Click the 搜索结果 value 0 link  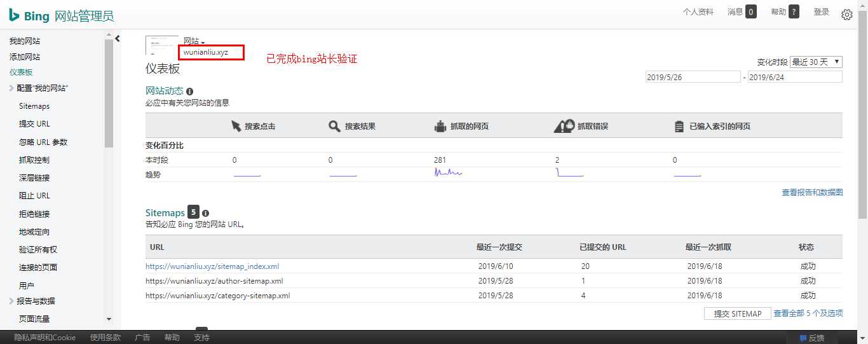330,160
